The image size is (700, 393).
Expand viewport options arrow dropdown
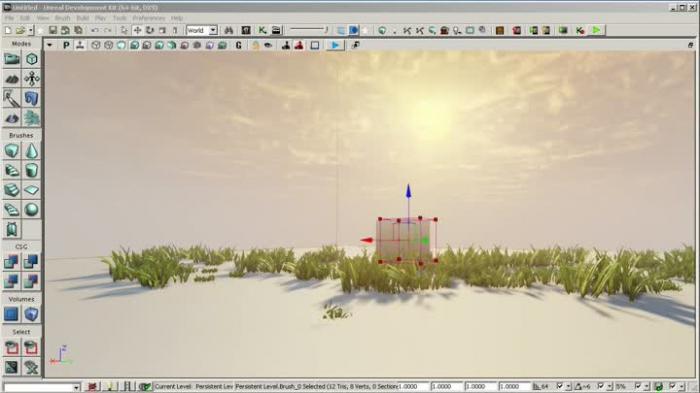pos(50,45)
